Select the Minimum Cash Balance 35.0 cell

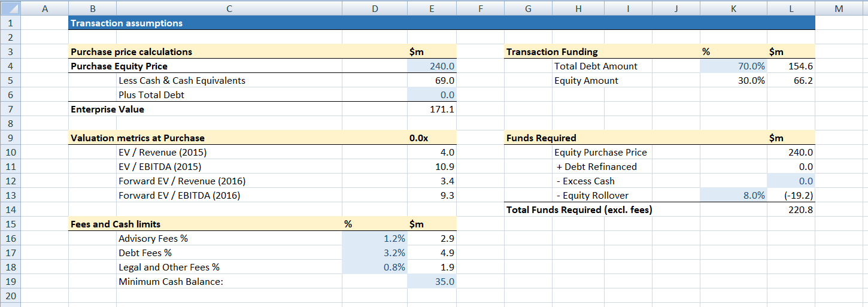(432, 282)
